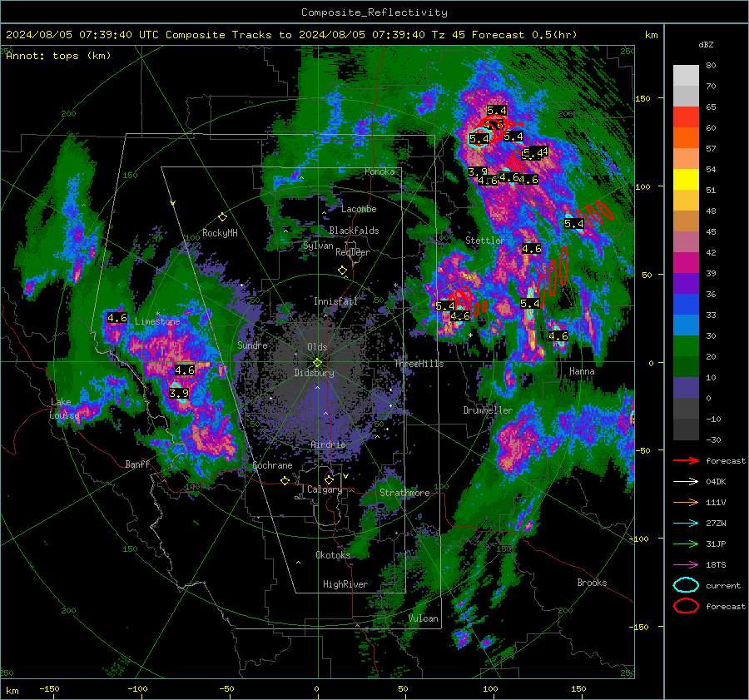Click the yellow diamond marker beside RockyMH
The width and height of the screenshot is (749, 700).
pos(222,217)
